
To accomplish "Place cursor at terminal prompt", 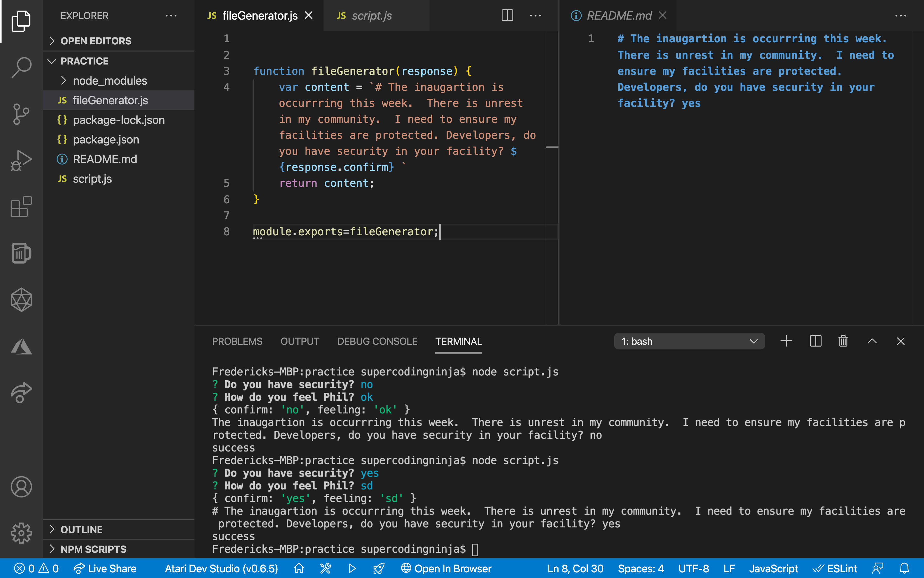I will (475, 549).
